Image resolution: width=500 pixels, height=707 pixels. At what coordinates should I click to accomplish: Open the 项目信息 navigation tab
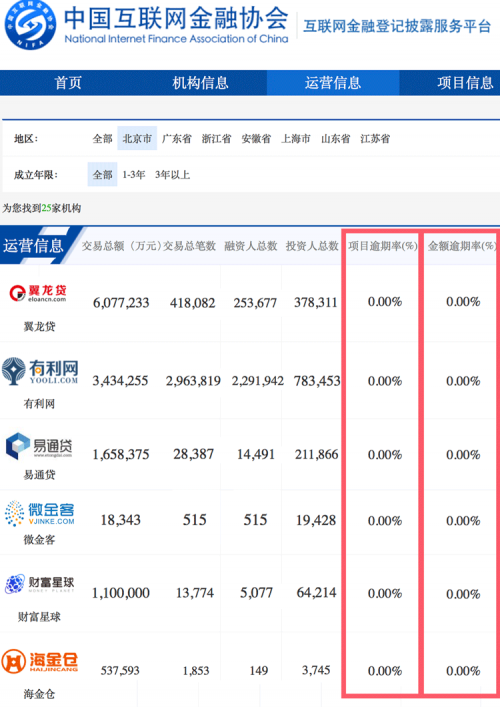[x=465, y=83]
